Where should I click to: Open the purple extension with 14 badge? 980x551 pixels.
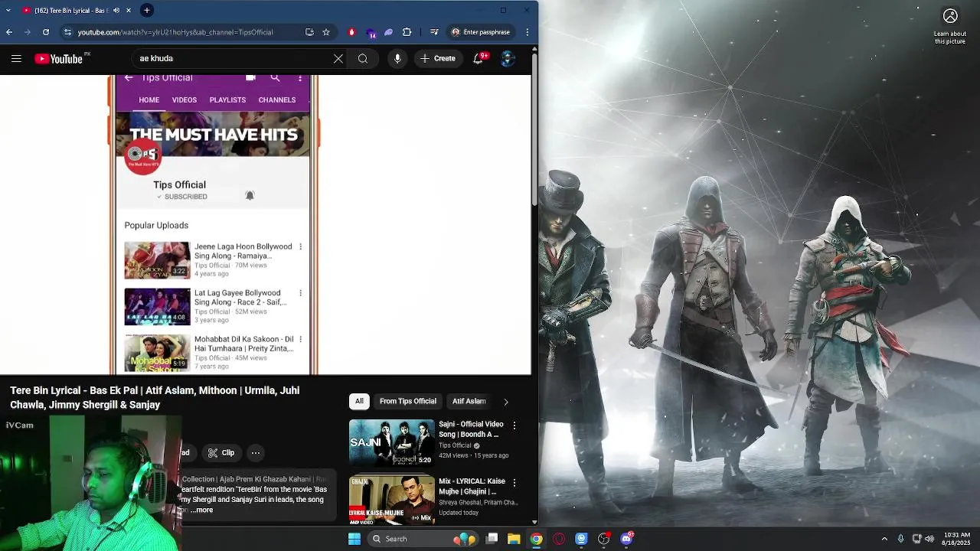point(371,33)
